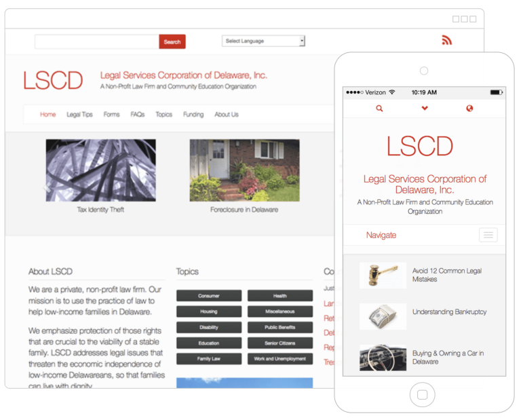
Task: Open the Understanding Bankruptcy article
Action: [x=449, y=311]
